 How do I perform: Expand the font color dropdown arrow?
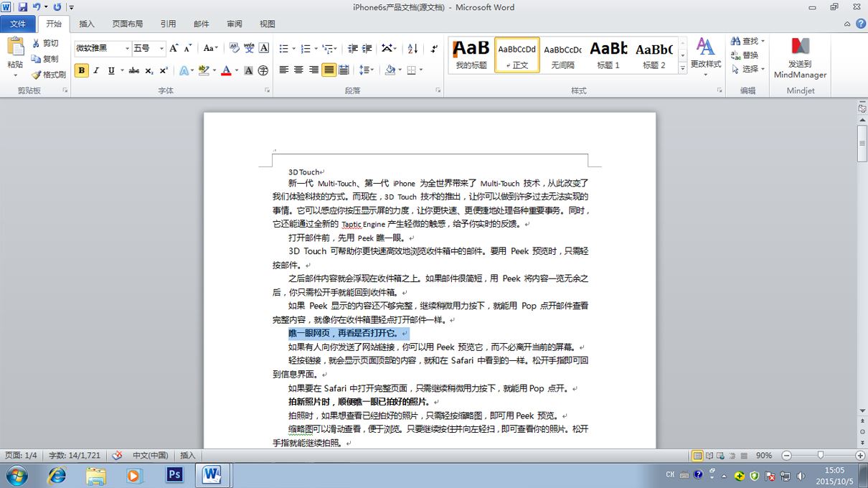click(236, 70)
